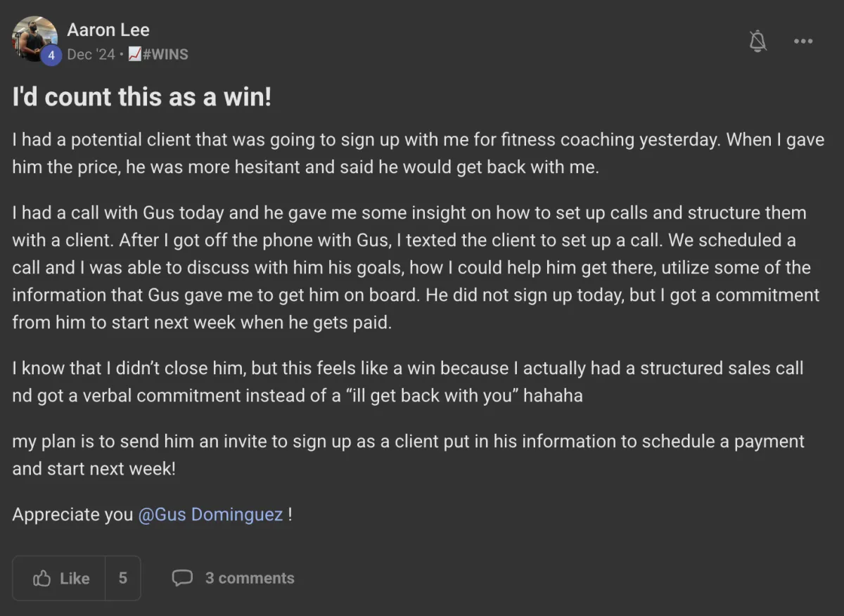Select the title "I'd count this as a win!"
The image size is (844, 616).
coord(142,97)
